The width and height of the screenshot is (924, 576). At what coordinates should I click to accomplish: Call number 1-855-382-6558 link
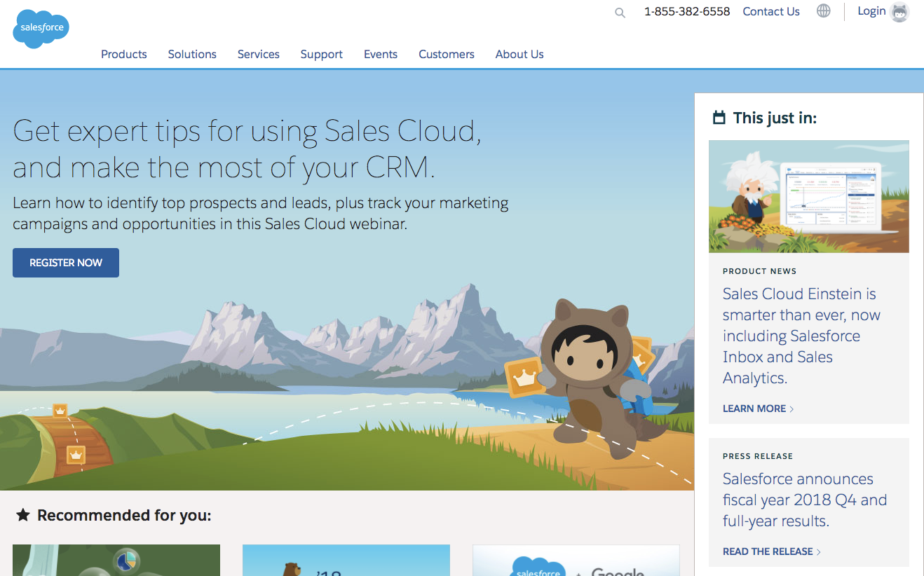[687, 11]
